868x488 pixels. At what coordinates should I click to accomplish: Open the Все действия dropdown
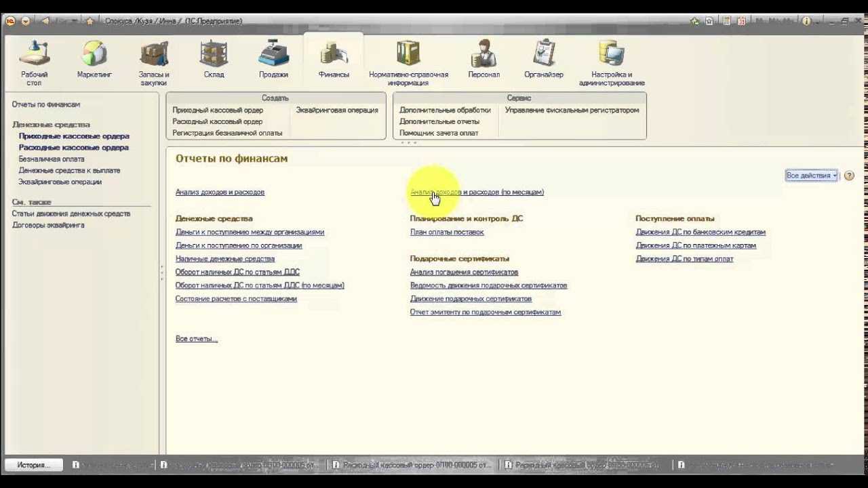pos(812,176)
